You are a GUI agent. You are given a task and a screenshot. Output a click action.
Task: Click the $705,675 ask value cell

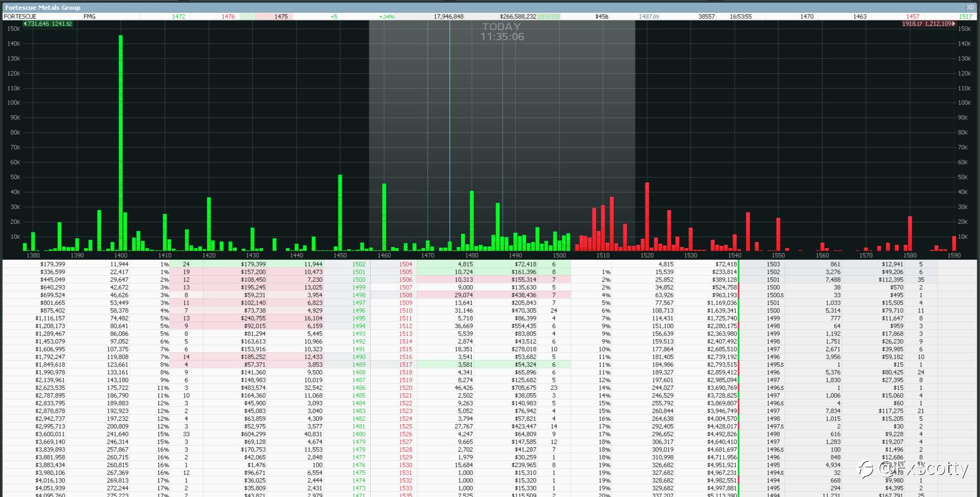click(x=524, y=388)
